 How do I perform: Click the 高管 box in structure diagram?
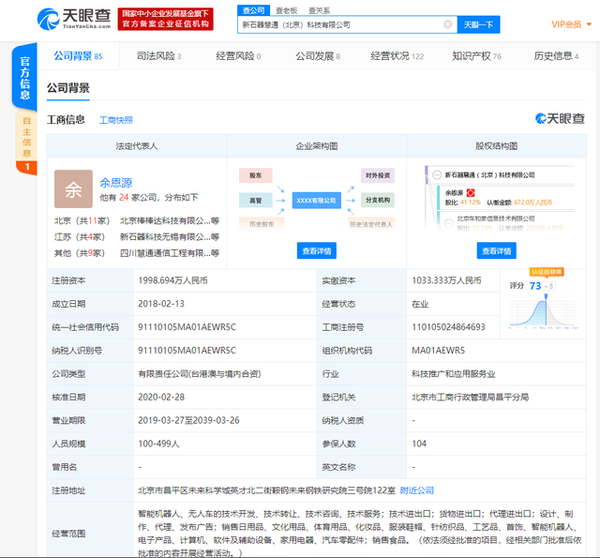[x=256, y=200]
